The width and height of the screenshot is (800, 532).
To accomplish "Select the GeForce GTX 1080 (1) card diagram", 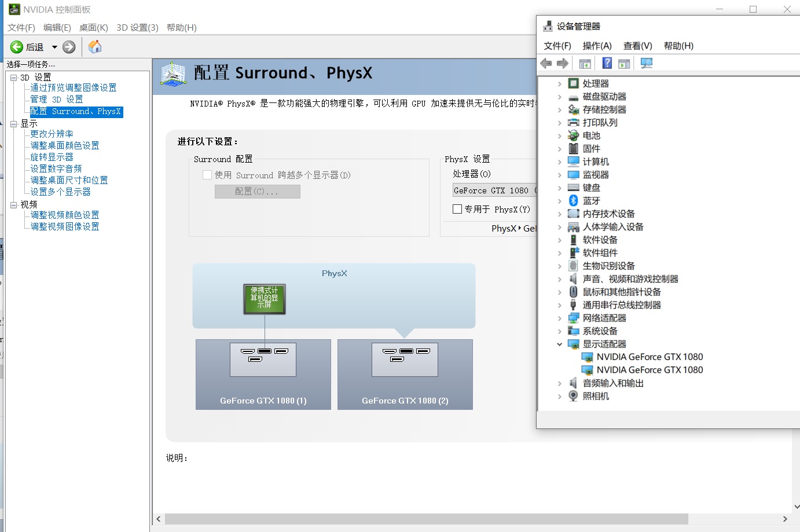I will pos(263,375).
